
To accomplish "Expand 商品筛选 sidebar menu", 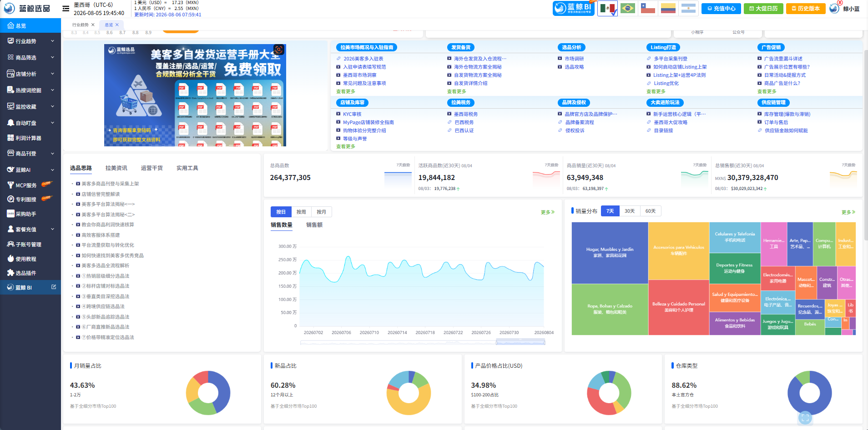I will pos(30,57).
